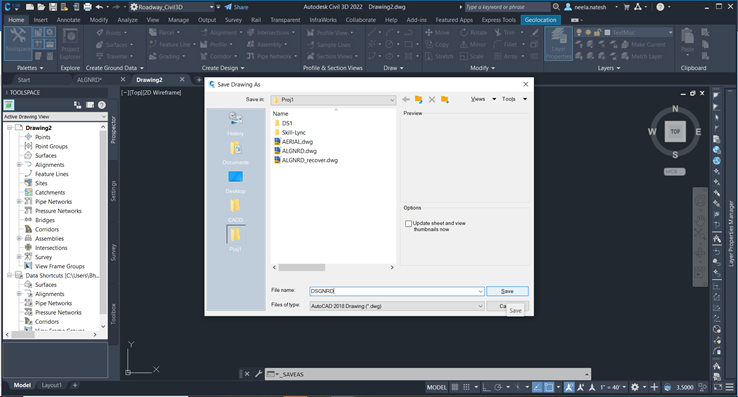The width and height of the screenshot is (738, 397).
Task: Click the Toolspace help question mark icon
Action: 102,105
